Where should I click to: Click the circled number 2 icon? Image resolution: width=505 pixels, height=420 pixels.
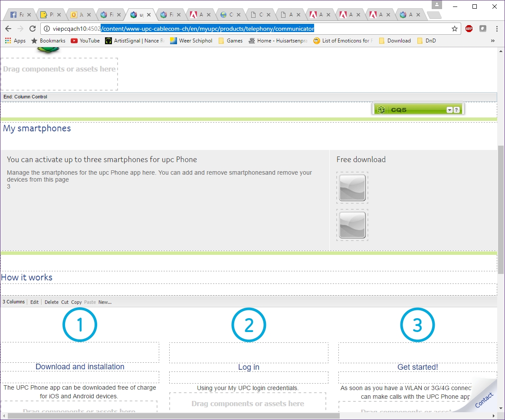(x=249, y=325)
